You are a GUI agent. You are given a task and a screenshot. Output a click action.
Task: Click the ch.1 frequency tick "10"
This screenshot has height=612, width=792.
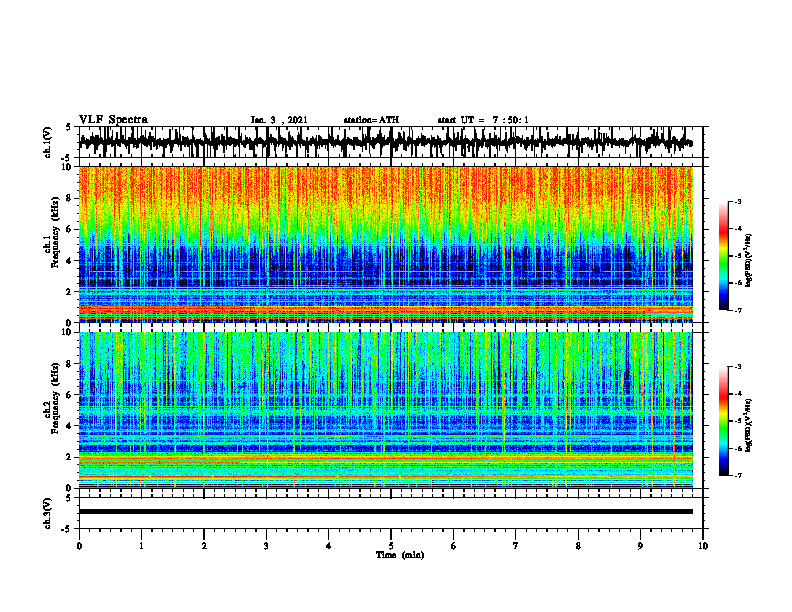67,167
